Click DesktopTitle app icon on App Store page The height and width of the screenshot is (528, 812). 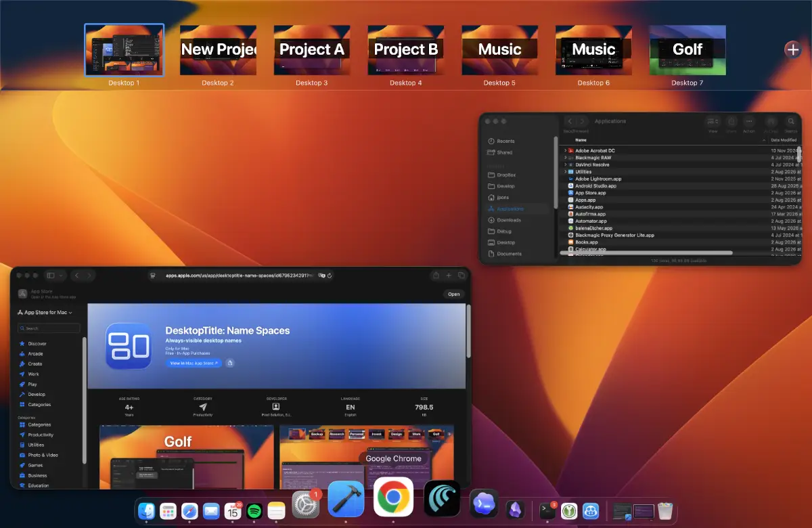point(129,346)
